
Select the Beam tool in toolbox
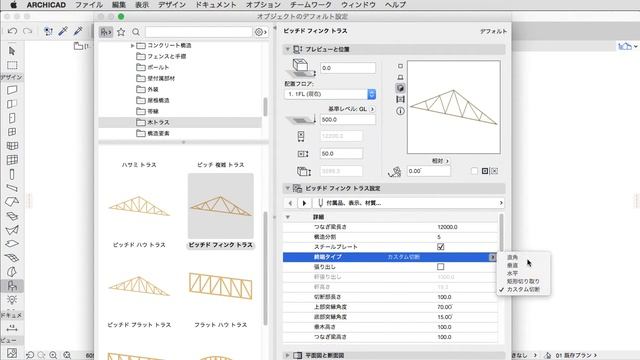[x=12, y=188]
